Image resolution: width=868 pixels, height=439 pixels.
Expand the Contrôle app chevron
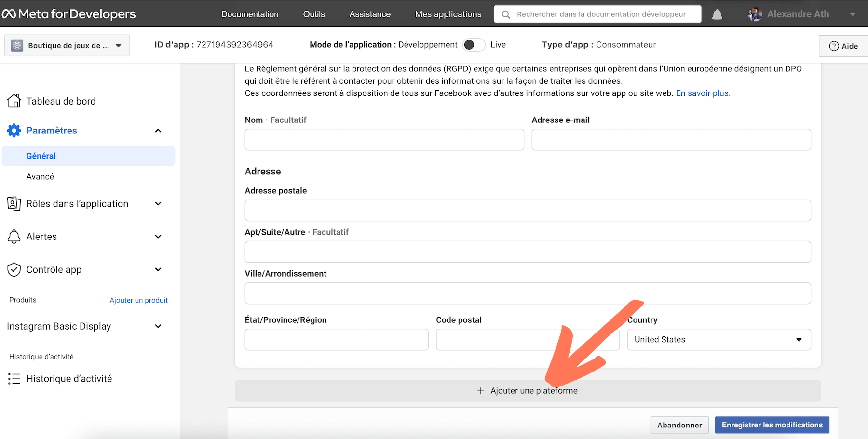[158, 269]
